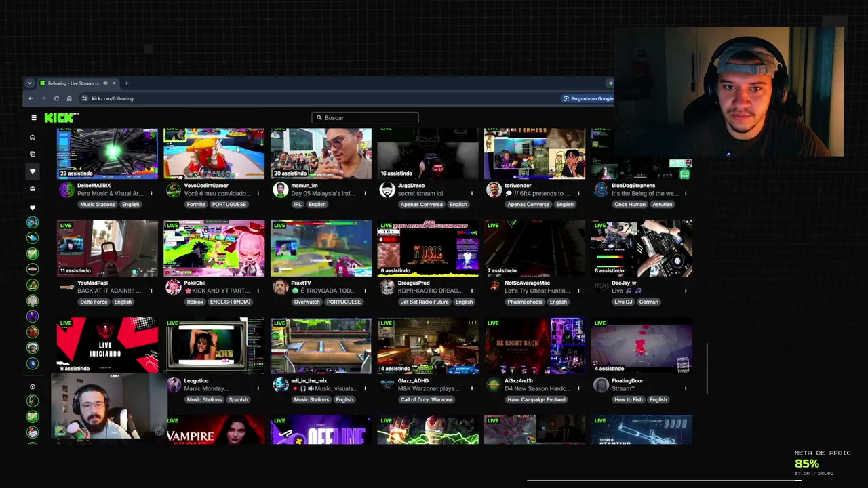Click the Roblox category tag
Image resolution: width=868 pixels, height=488 pixels.
click(195, 302)
